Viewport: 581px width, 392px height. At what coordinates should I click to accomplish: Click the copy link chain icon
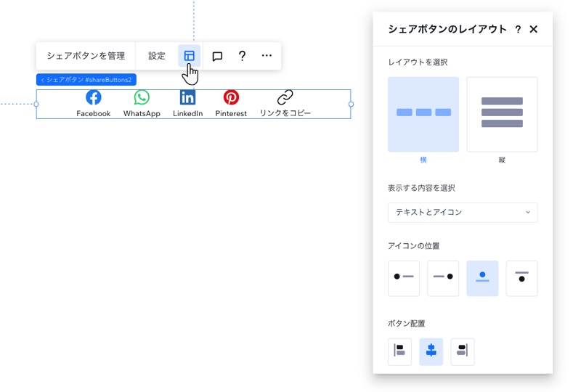tap(285, 97)
